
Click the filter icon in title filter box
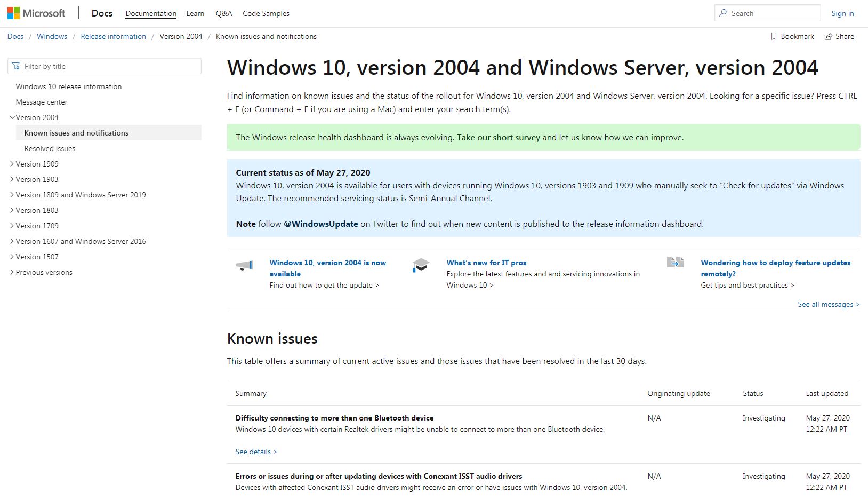pyautogui.click(x=16, y=66)
